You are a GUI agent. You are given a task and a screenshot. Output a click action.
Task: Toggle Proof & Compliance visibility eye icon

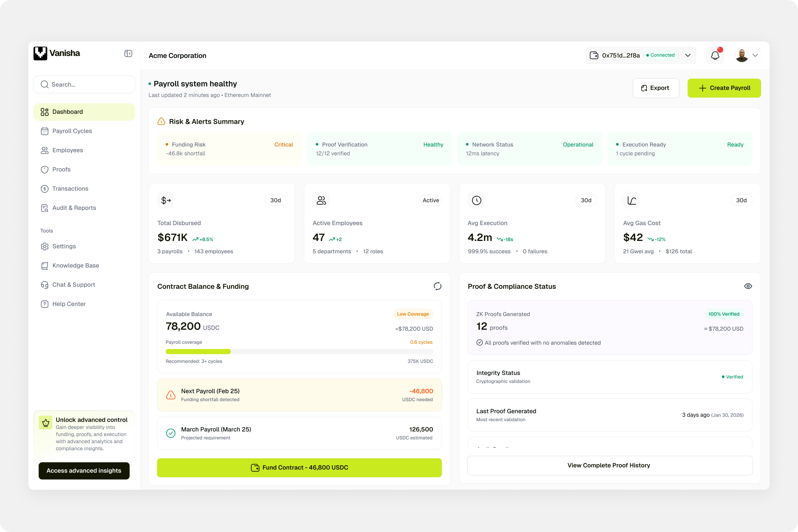coord(748,286)
